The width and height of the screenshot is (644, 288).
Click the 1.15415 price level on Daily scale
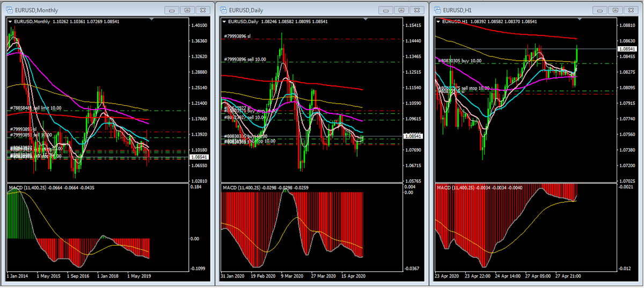pos(414,25)
